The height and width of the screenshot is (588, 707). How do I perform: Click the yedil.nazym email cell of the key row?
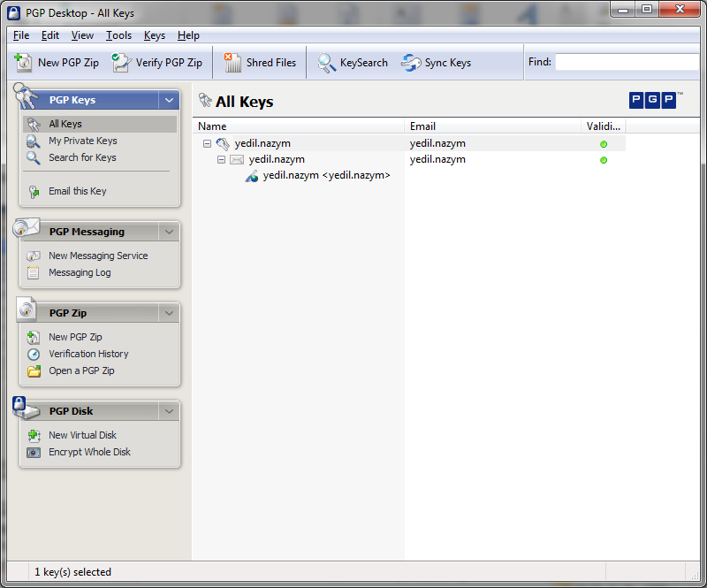tap(437, 143)
